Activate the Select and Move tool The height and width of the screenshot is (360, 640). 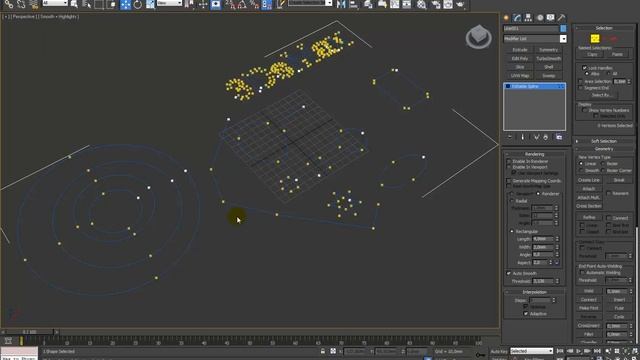126,4
